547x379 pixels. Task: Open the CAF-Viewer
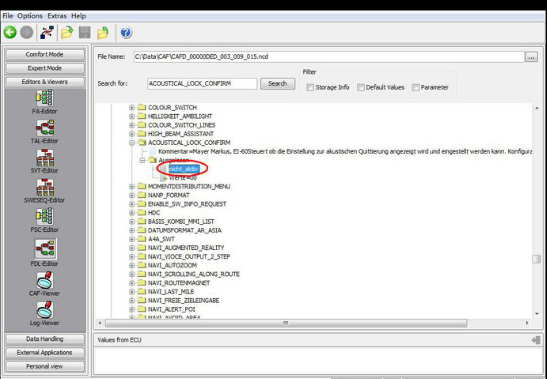point(44,284)
